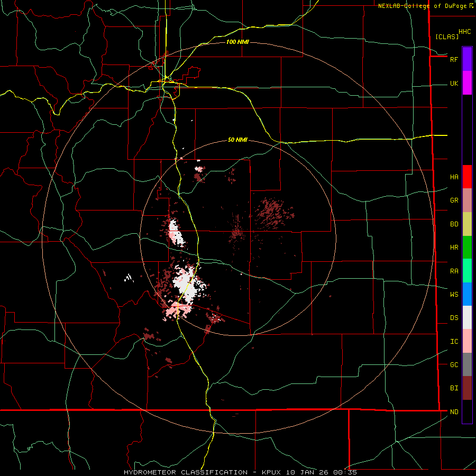Click the RA legend label

454,271
